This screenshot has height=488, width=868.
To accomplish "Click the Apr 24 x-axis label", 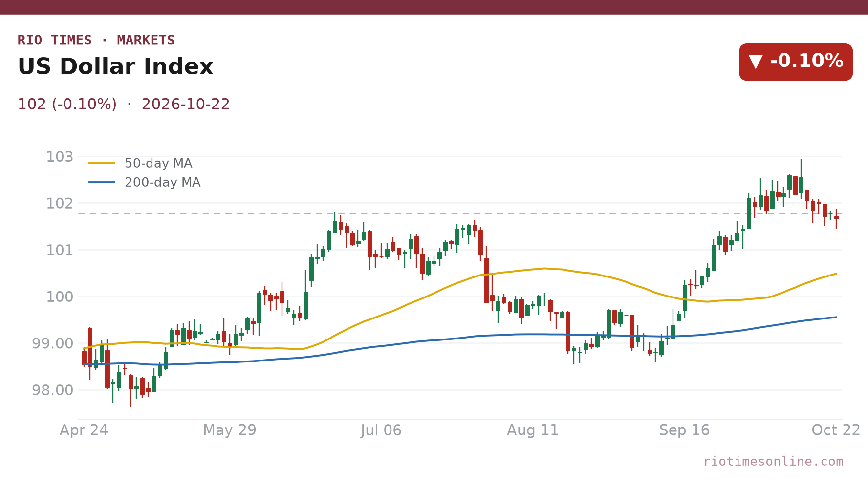I will click(x=84, y=430).
